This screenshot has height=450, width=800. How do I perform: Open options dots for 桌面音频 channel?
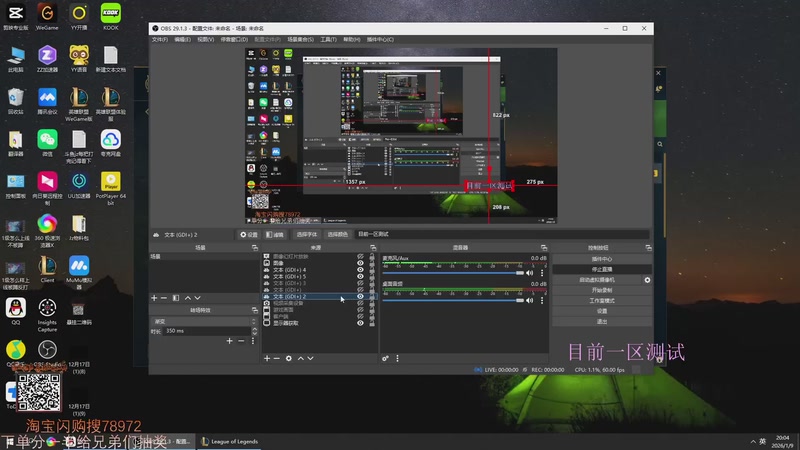(x=542, y=301)
